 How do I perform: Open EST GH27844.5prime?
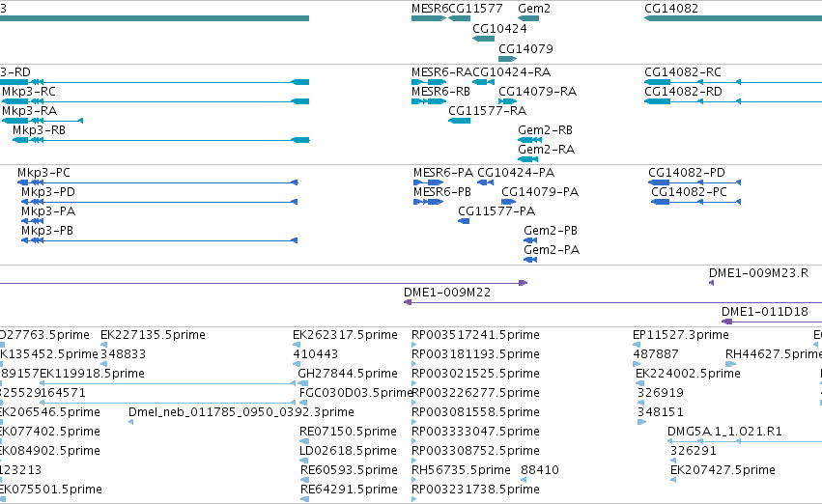pos(348,374)
